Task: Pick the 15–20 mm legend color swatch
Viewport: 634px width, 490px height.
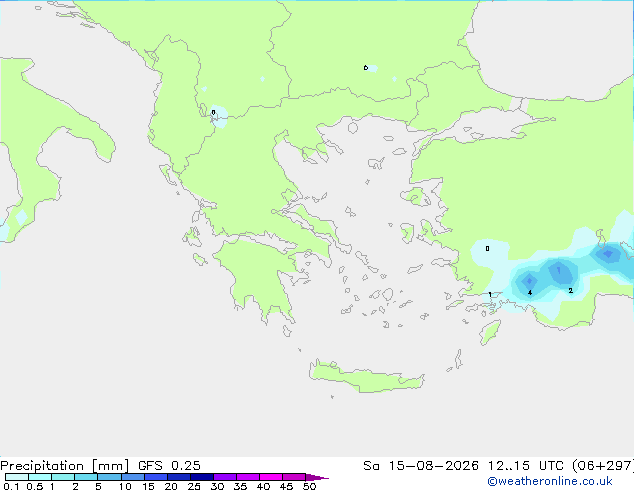Action: click(156, 477)
